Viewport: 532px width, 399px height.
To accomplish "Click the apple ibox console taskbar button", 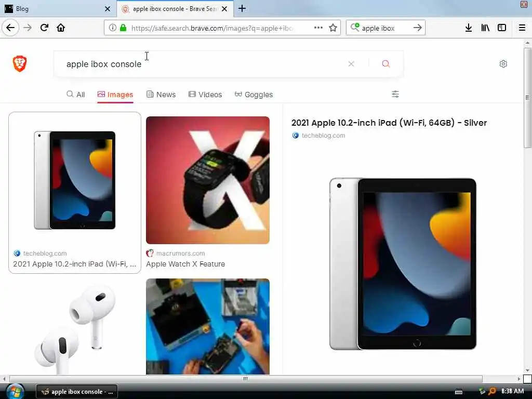I will click(77, 392).
